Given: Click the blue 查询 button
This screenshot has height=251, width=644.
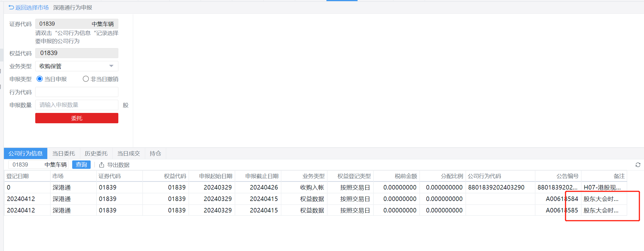Looking at the screenshot, I should tap(81, 165).
